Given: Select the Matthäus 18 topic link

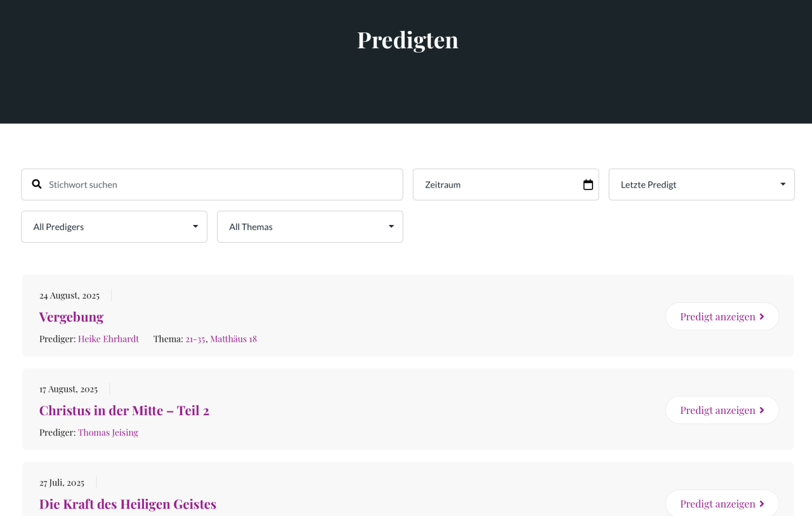Looking at the screenshot, I should pyautogui.click(x=233, y=339).
